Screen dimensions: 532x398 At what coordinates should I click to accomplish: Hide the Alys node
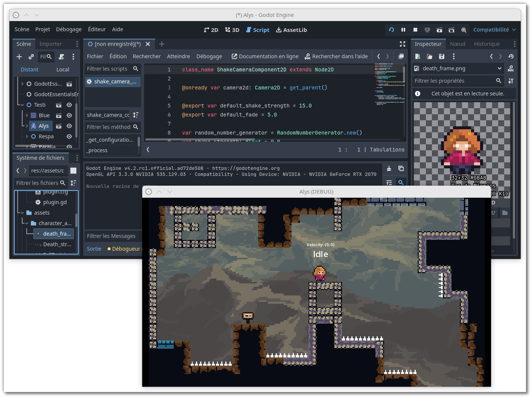(69, 126)
